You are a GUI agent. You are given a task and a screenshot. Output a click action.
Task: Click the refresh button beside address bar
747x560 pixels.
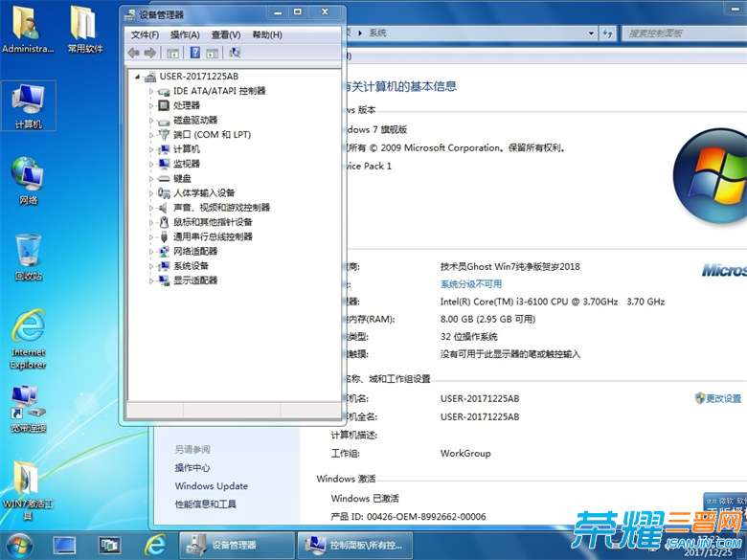[608, 34]
